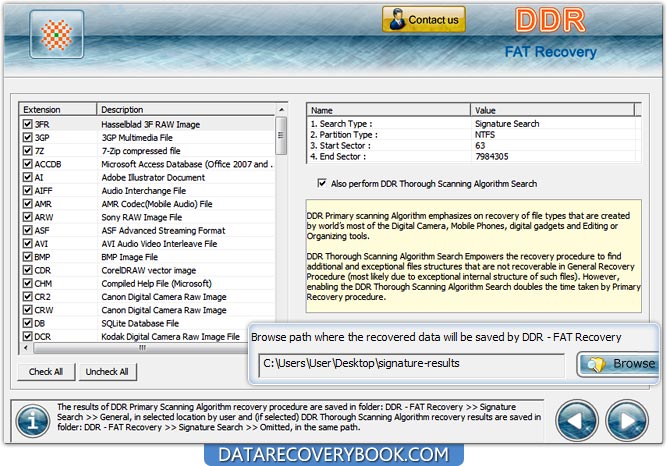667x466 pixels.
Task: Click '2. Partition Type :' row name
Action: [x=344, y=134]
